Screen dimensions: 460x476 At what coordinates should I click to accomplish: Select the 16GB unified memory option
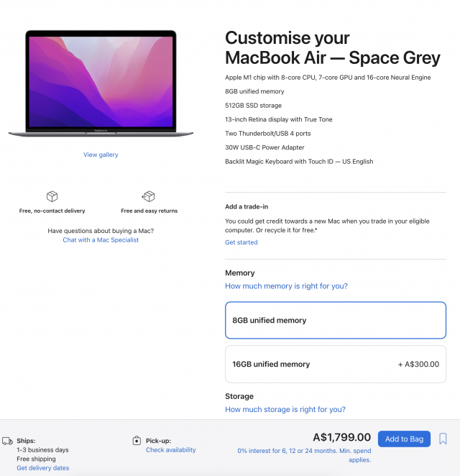point(335,364)
